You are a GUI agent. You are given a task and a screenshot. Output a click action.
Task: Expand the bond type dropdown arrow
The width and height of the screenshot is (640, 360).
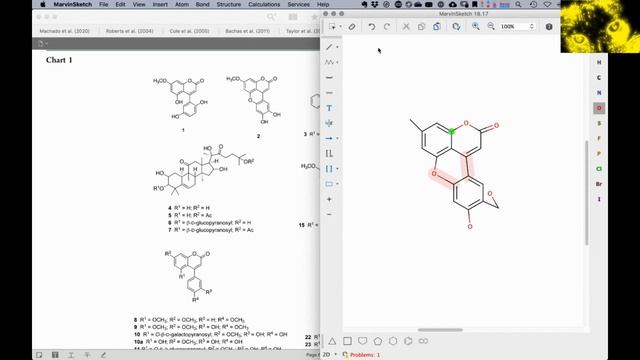[x=337, y=47]
